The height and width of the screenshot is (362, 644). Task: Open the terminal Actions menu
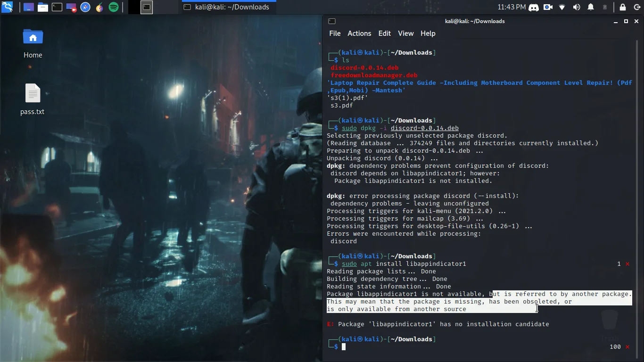coord(359,33)
